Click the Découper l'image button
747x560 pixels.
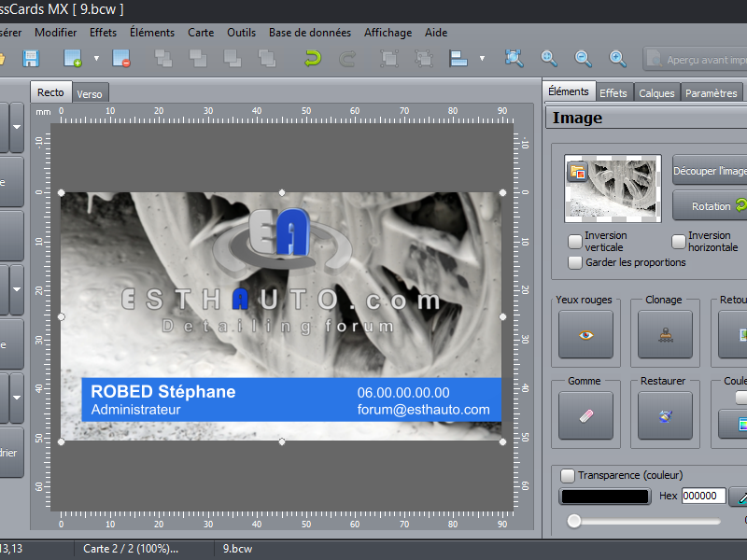(710, 170)
